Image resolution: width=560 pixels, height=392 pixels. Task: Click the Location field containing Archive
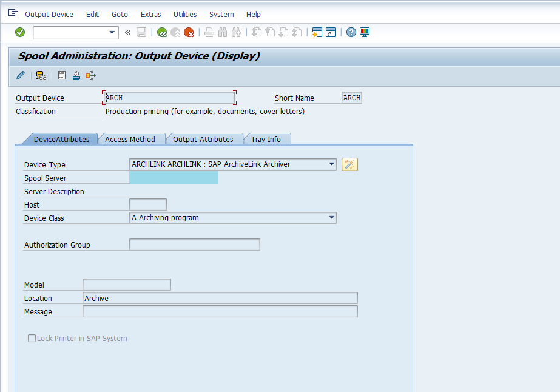tap(220, 298)
